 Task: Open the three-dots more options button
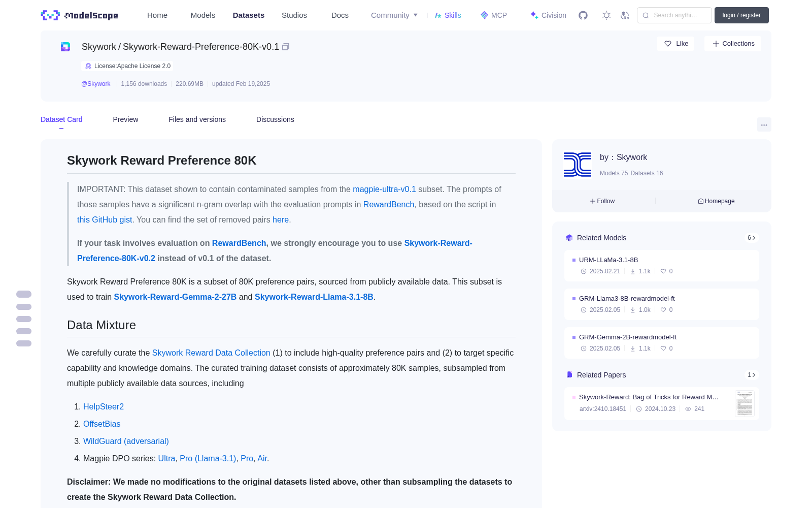[x=764, y=124]
